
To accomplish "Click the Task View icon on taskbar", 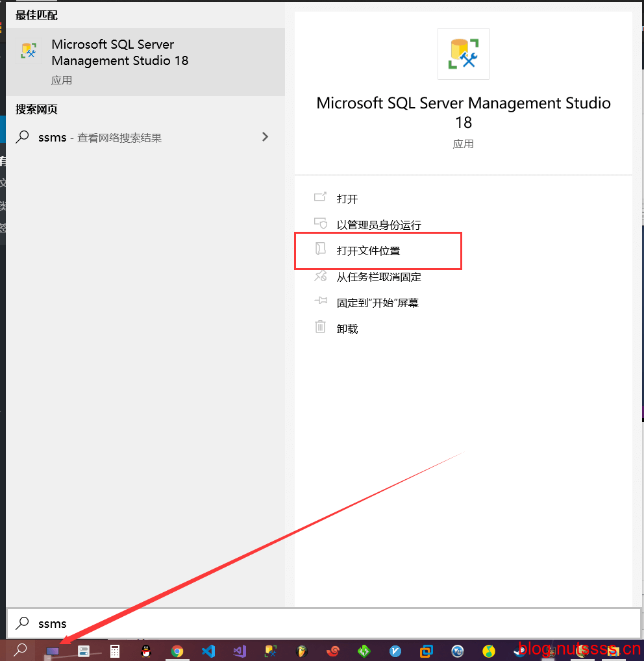I will click(53, 651).
